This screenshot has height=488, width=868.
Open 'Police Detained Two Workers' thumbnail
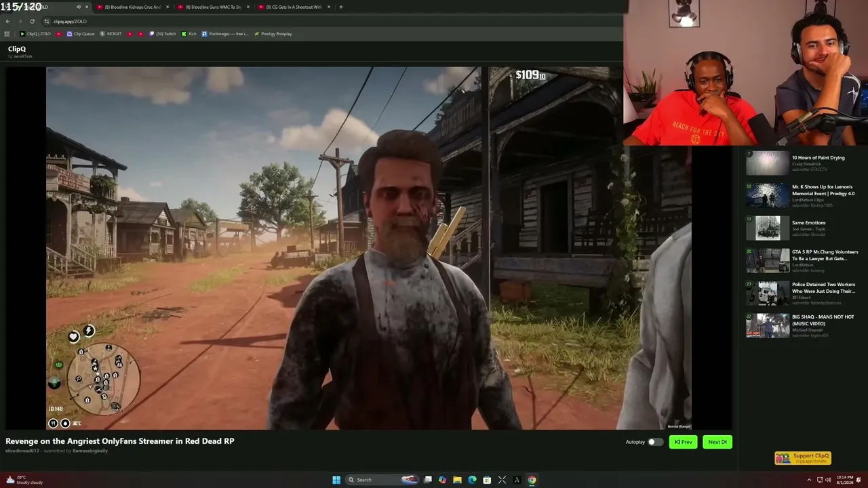[x=768, y=293]
